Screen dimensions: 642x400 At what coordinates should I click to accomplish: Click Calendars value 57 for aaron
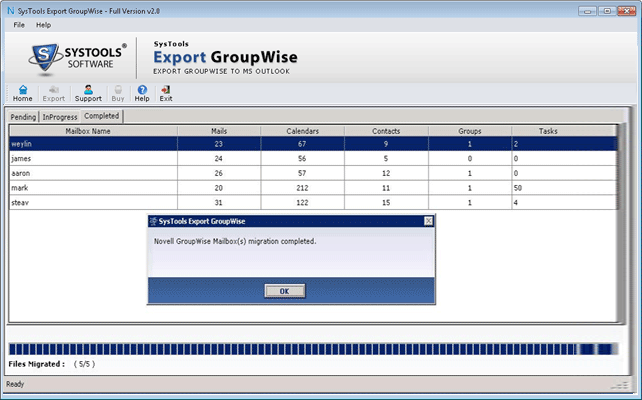[302, 173]
